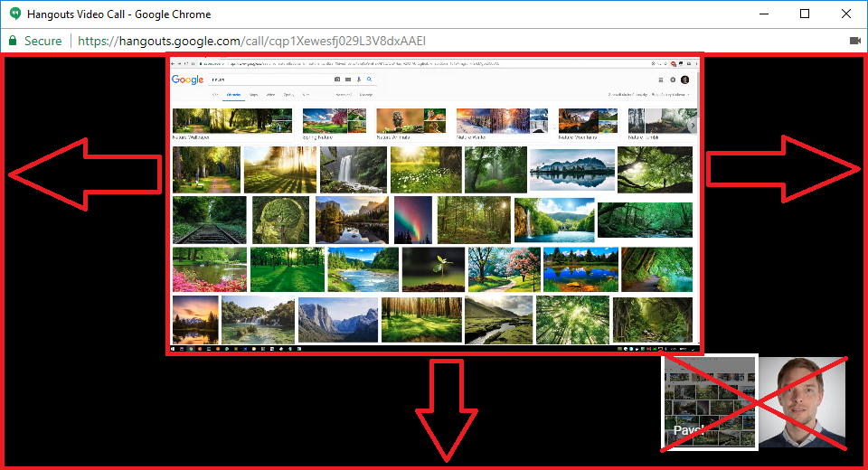The width and height of the screenshot is (868, 470).
Task: Click the sunset mountain lake image in bottom row
Action: click(195, 320)
